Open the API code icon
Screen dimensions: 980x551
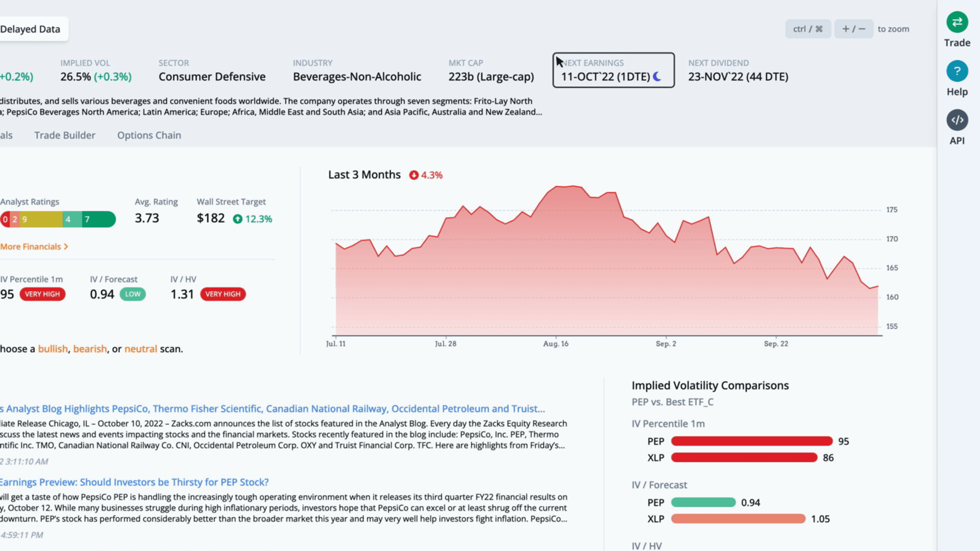[x=957, y=120]
